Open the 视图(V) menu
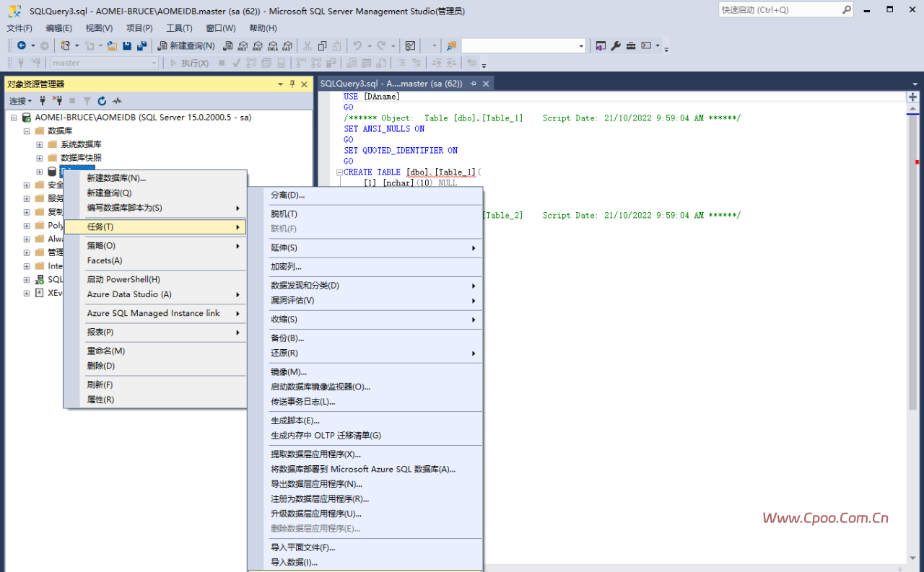The width and height of the screenshot is (924, 572). tap(99, 28)
